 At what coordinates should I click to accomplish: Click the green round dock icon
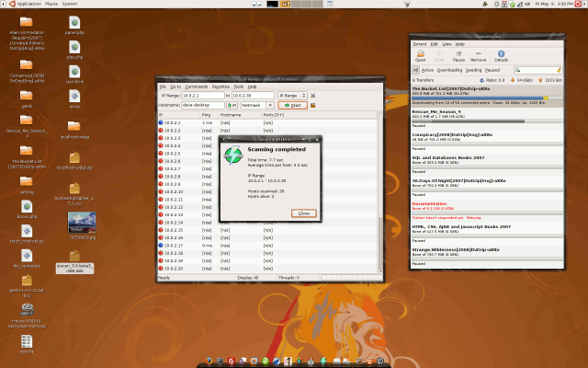coord(266,362)
